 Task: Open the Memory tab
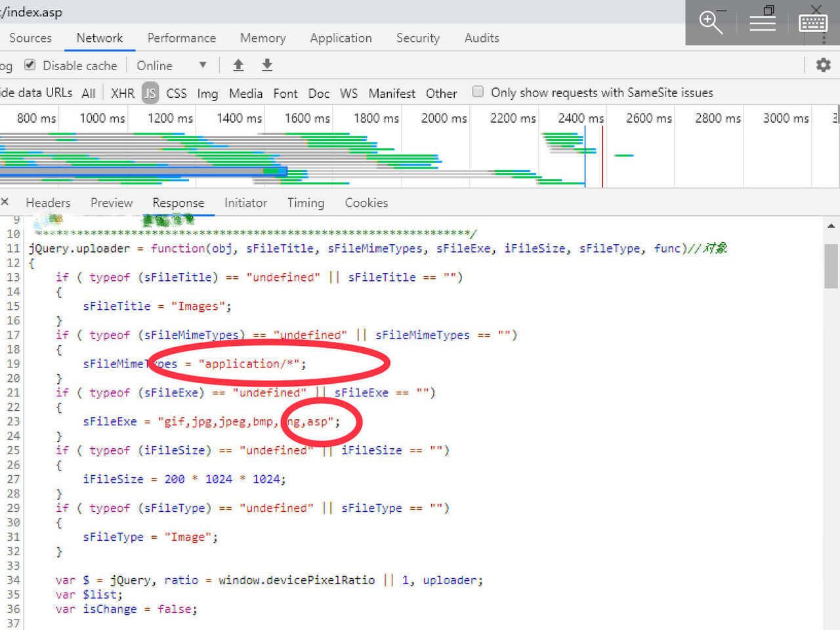coord(262,38)
